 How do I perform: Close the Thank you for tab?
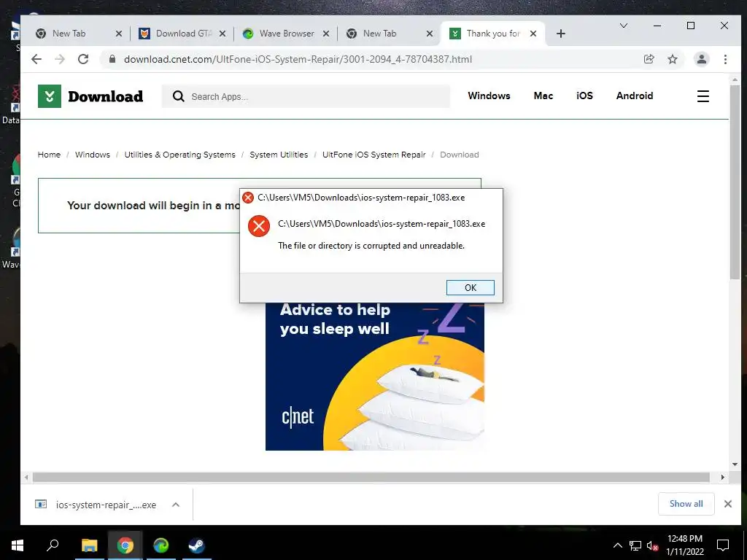pyautogui.click(x=533, y=34)
